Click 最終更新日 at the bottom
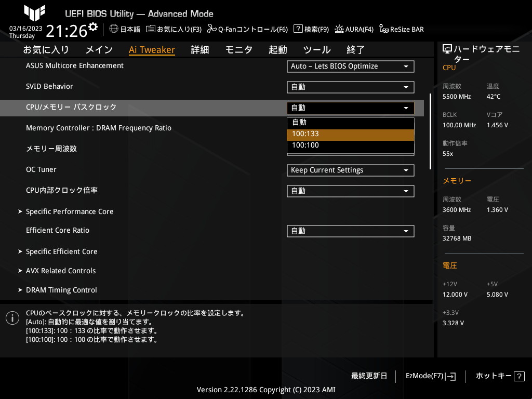The height and width of the screenshot is (399, 532). click(369, 376)
